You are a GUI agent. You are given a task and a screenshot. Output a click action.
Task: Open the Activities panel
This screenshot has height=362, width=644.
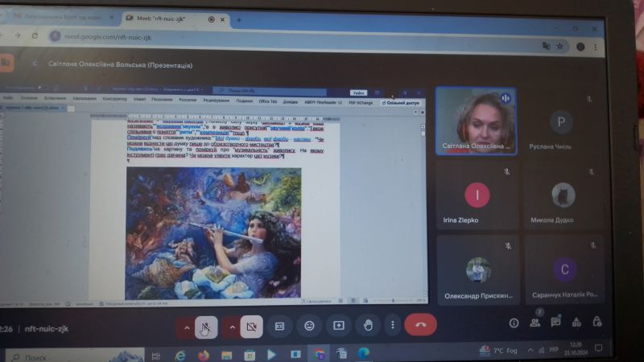(576, 322)
